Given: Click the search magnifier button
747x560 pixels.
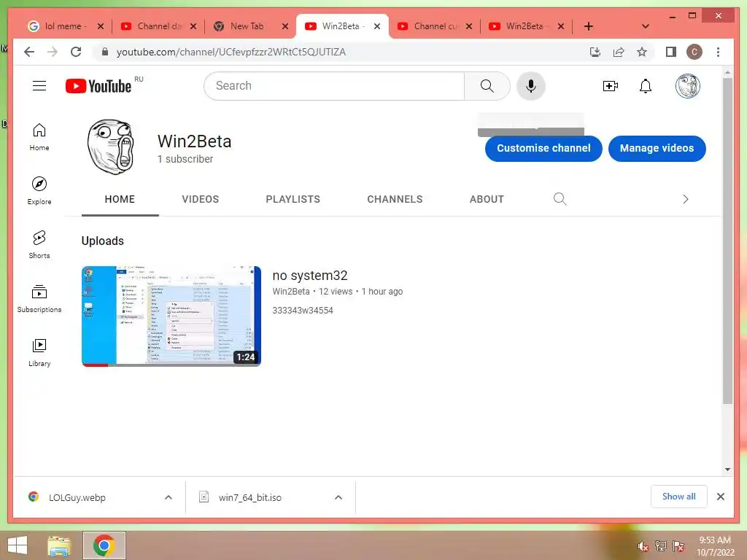Looking at the screenshot, I should coord(487,86).
